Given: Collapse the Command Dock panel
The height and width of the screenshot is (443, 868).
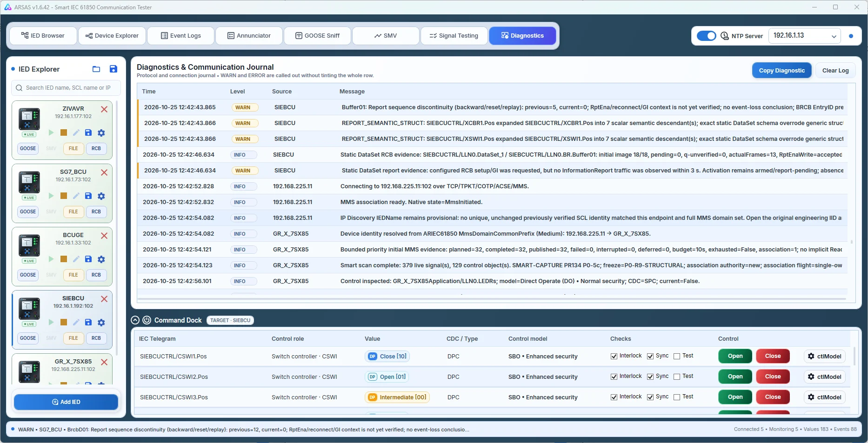Looking at the screenshot, I should pyautogui.click(x=135, y=320).
